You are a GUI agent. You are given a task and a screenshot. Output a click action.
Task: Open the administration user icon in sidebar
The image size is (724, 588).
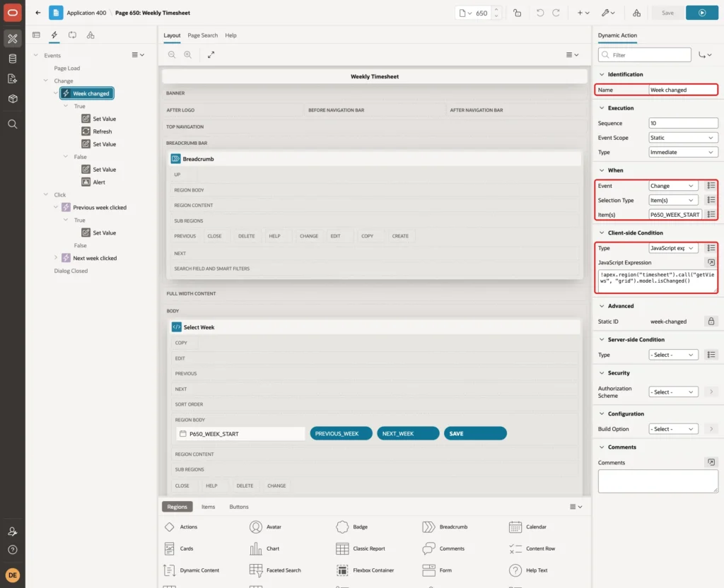(x=13, y=531)
